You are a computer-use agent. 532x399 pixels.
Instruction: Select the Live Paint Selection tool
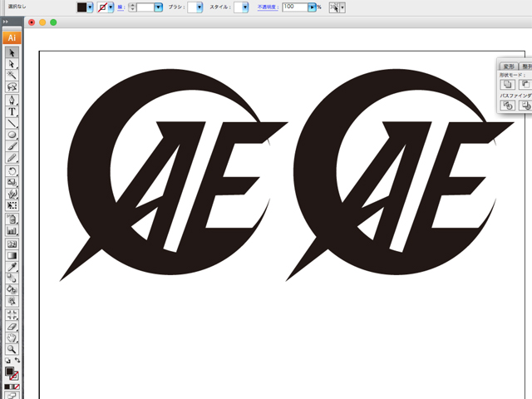pos(12,301)
